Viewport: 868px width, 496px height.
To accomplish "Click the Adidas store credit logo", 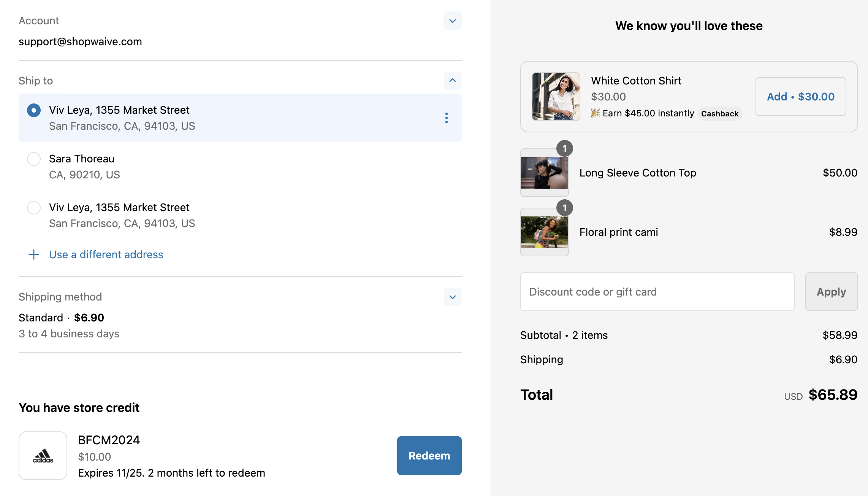I will 43,456.
